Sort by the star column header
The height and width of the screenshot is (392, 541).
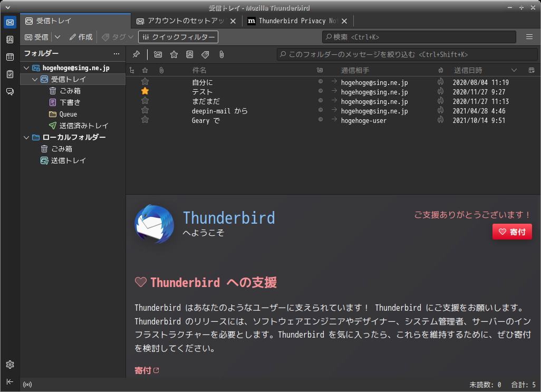tap(145, 70)
